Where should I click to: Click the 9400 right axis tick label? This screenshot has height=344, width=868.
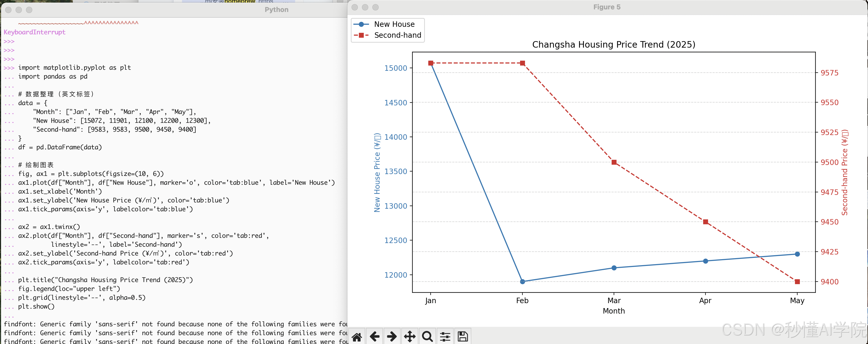click(829, 282)
